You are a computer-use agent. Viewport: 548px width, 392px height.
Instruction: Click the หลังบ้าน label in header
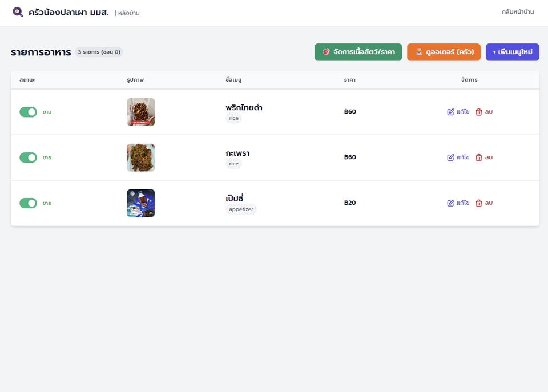pyautogui.click(x=128, y=13)
